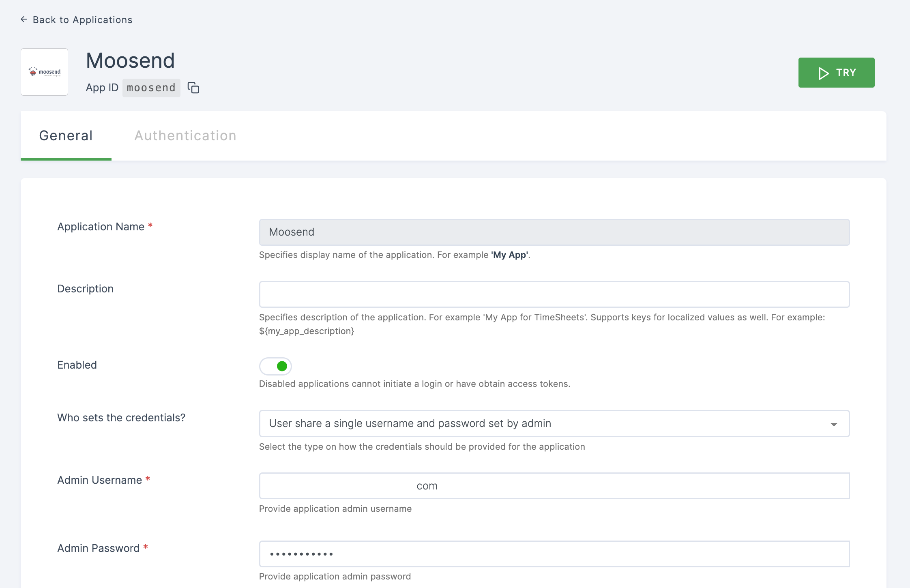Screen dimensions: 910x588
Task: Click the 'Provide application admin password' hint
Action: (x=335, y=577)
